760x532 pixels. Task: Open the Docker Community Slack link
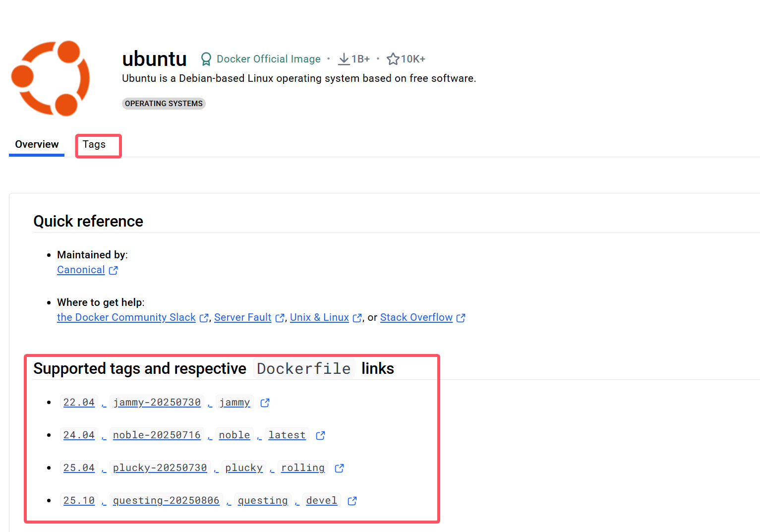point(126,318)
